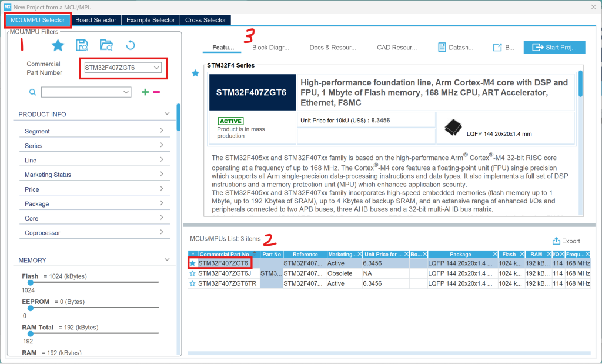Click the Datasheet document icon
602x364 pixels.
pyautogui.click(x=442, y=47)
